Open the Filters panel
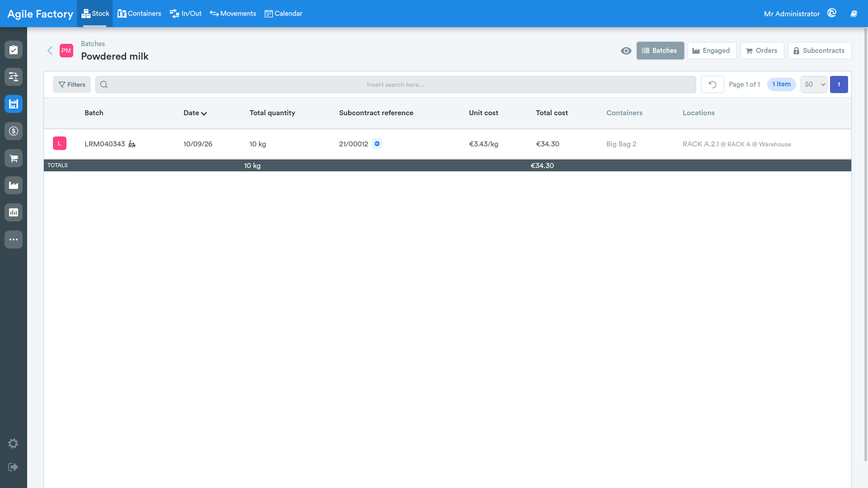The width and height of the screenshot is (868, 488). tap(72, 84)
